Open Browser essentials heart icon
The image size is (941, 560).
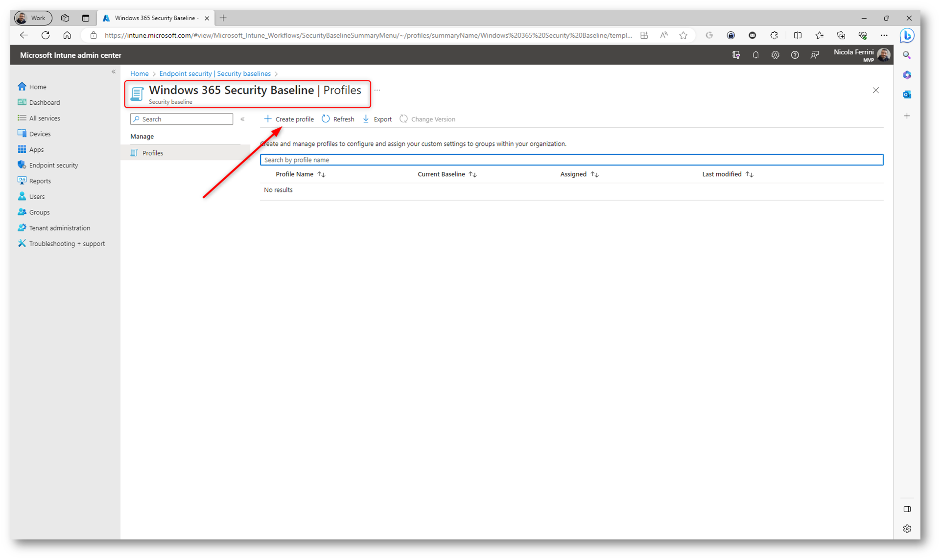point(863,35)
